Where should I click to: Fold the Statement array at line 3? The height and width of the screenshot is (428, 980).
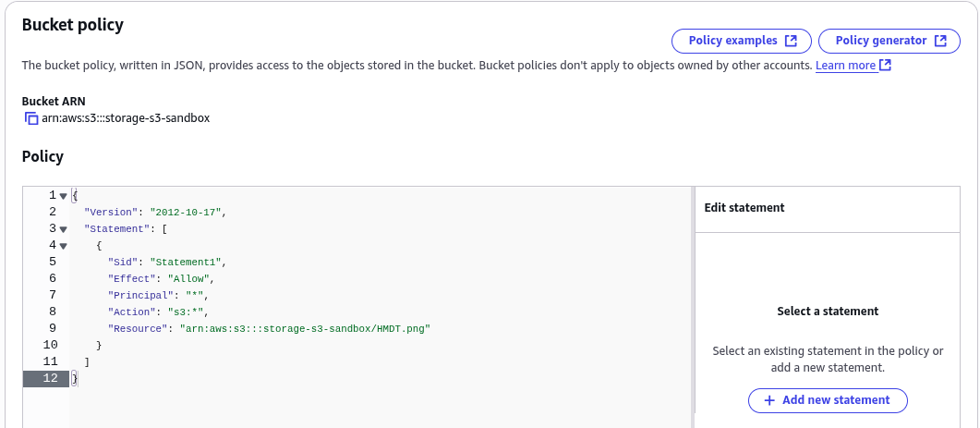63,228
